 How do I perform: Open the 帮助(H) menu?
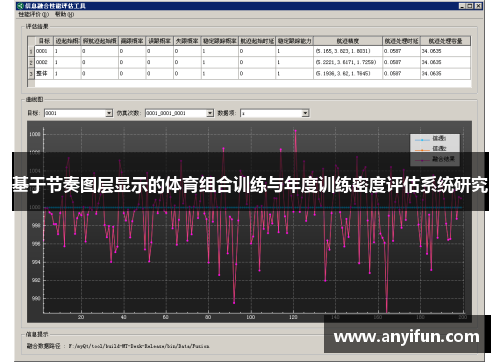pyautogui.click(x=64, y=14)
